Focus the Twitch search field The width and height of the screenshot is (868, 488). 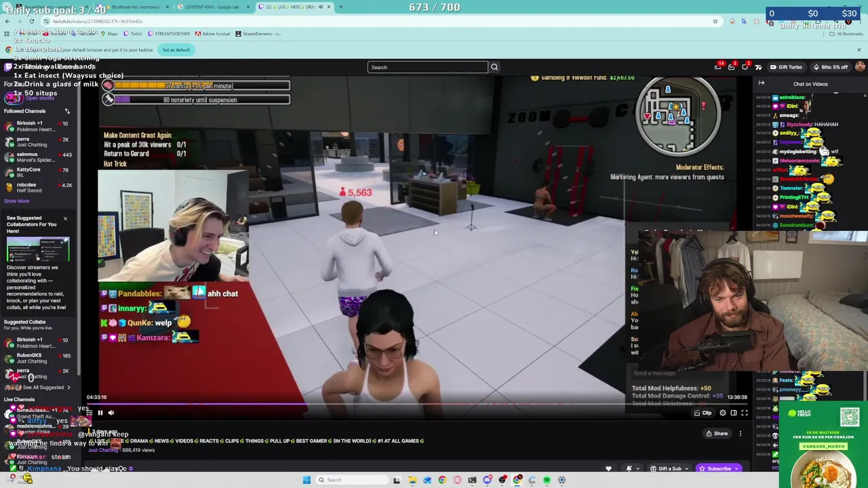click(x=427, y=67)
